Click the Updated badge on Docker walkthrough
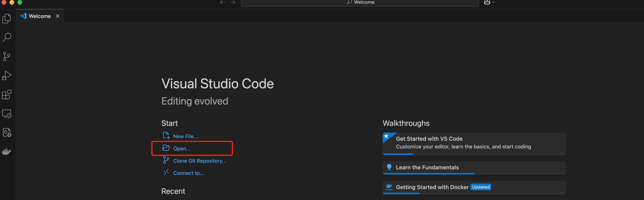644x200 pixels. coord(480,187)
